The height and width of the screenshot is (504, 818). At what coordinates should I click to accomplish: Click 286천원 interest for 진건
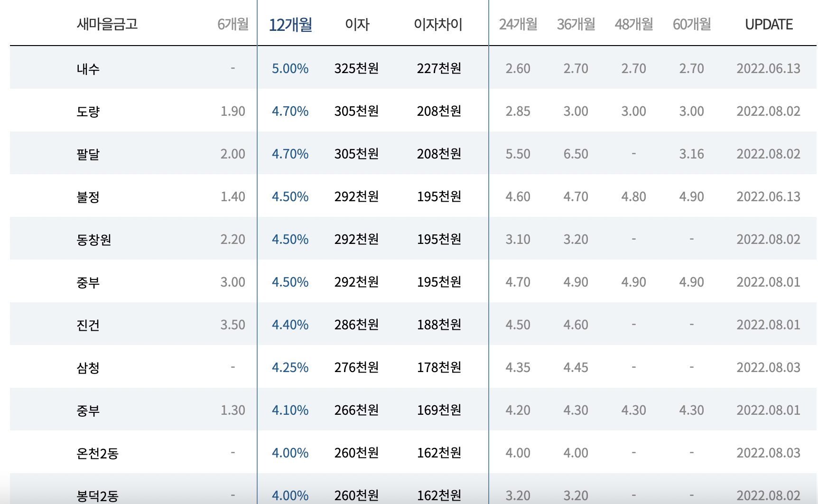[356, 325]
